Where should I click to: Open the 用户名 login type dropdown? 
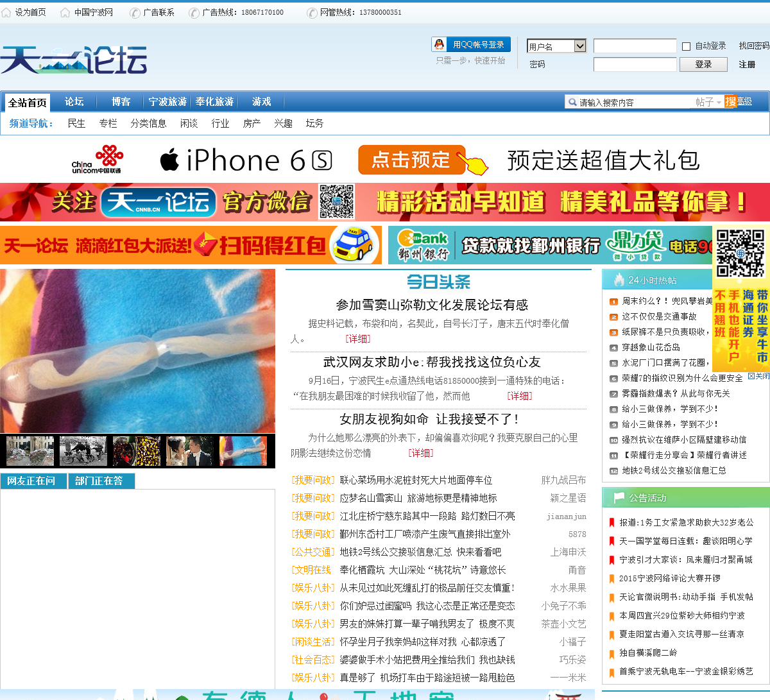point(556,46)
